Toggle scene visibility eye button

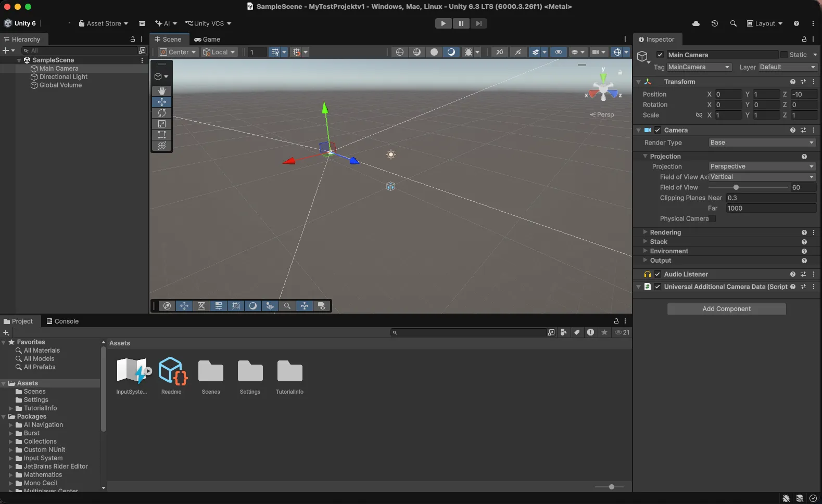pyautogui.click(x=559, y=52)
